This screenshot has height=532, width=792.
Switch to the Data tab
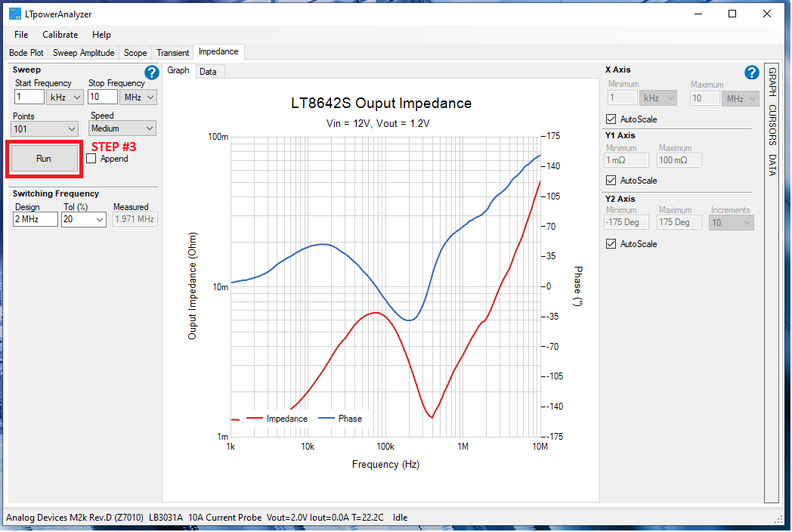click(208, 72)
